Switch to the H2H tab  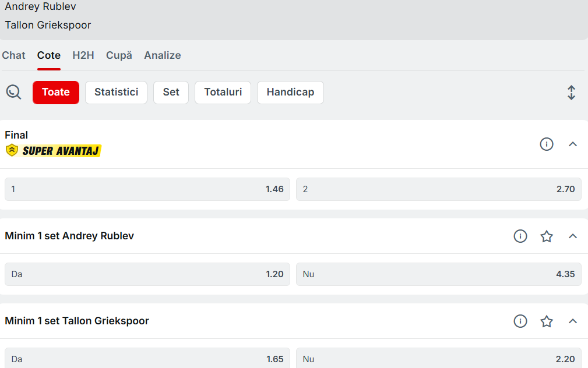pyautogui.click(x=83, y=55)
